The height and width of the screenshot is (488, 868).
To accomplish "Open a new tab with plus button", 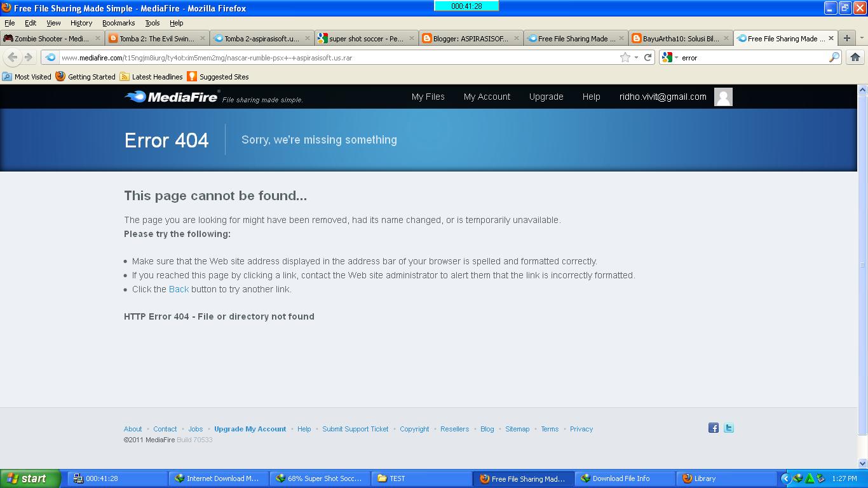I will [846, 38].
